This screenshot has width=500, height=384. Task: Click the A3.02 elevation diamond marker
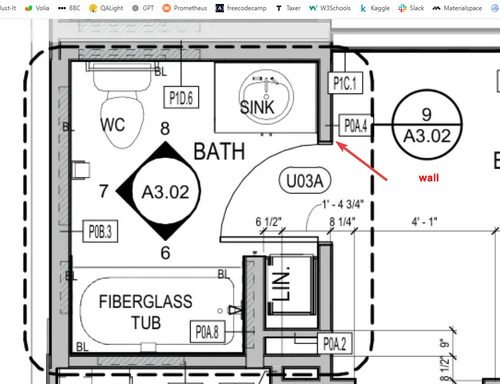point(158,191)
